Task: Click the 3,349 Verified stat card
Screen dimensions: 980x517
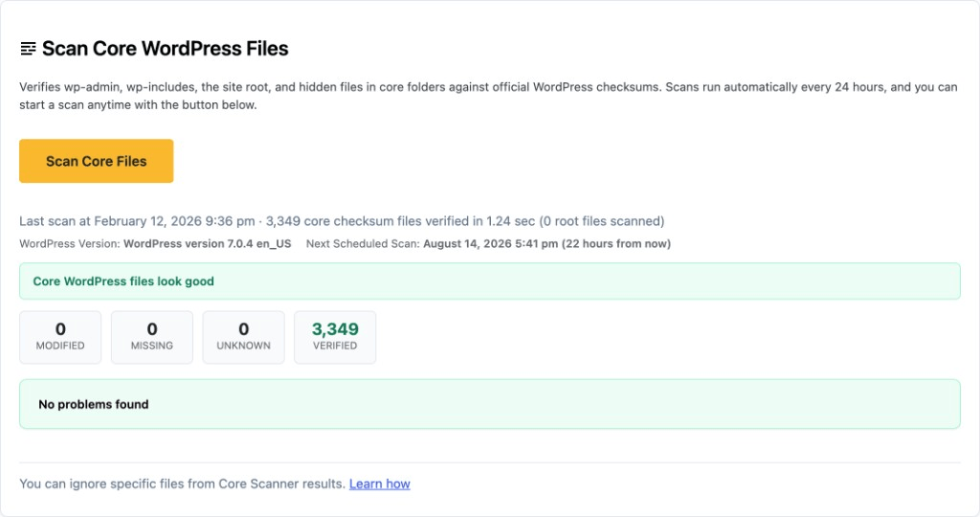Action: tap(335, 337)
